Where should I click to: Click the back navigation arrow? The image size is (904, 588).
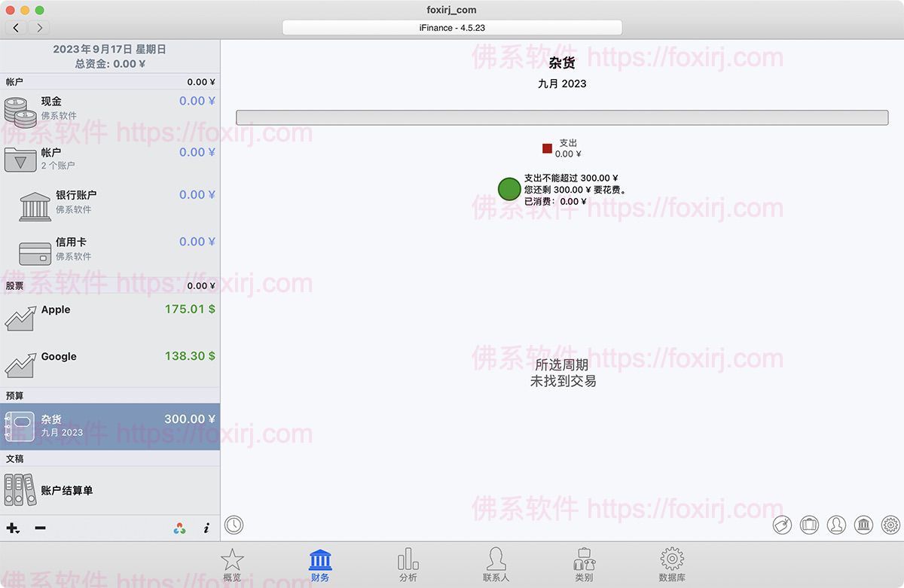coord(17,28)
